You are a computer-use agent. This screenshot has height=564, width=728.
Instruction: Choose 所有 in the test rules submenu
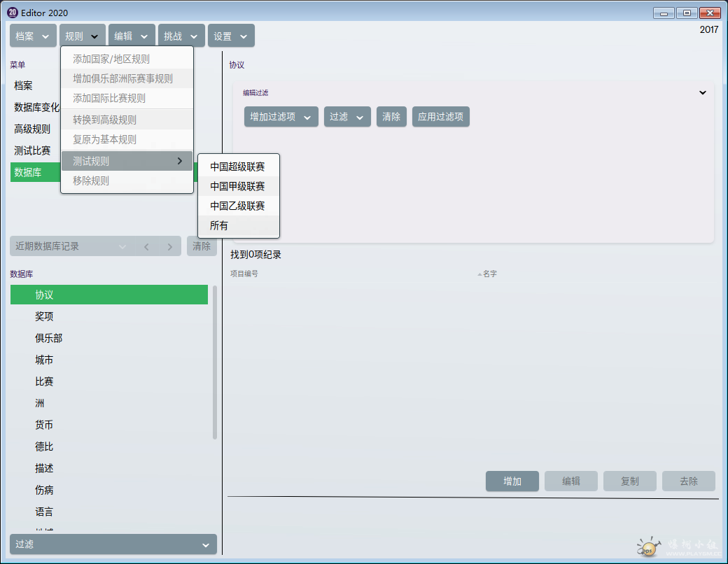pyautogui.click(x=219, y=225)
